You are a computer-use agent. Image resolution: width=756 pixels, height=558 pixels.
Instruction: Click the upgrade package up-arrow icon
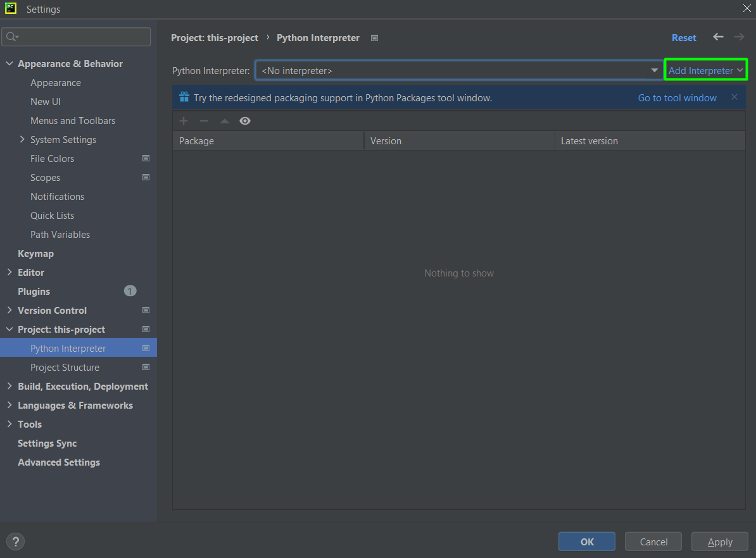(225, 121)
